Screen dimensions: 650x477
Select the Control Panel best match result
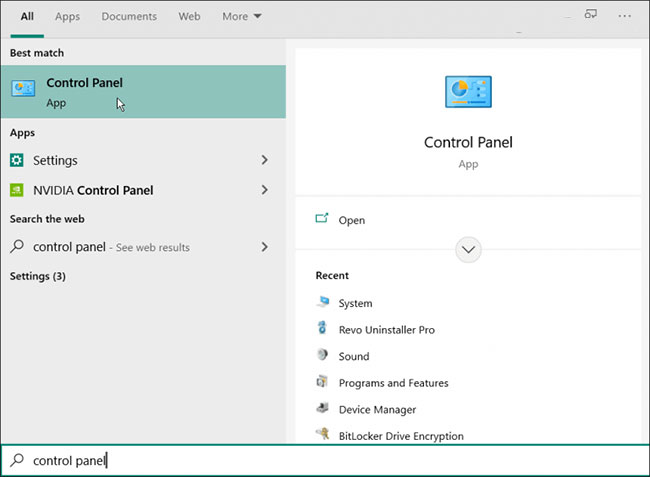point(143,92)
